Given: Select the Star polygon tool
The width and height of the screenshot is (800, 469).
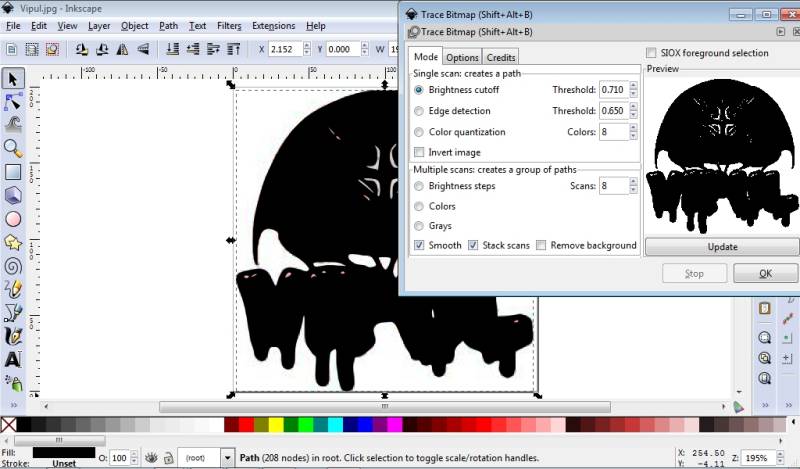Looking at the screenshot, I should [x=13, y=242].
